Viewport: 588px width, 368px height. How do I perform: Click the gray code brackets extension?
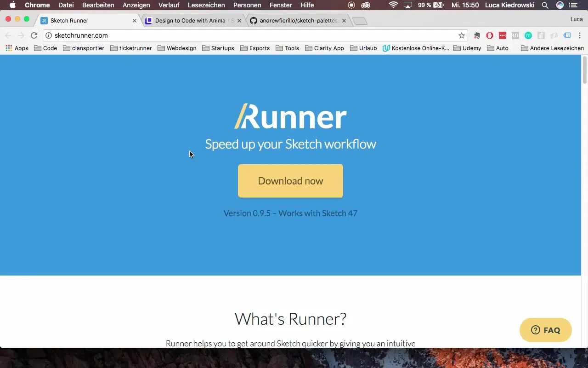[x=515, y=35]
